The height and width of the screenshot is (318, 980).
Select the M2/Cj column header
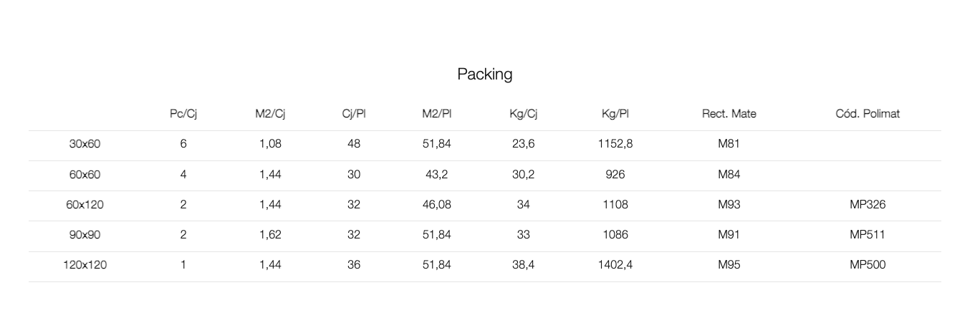(270, 113)
